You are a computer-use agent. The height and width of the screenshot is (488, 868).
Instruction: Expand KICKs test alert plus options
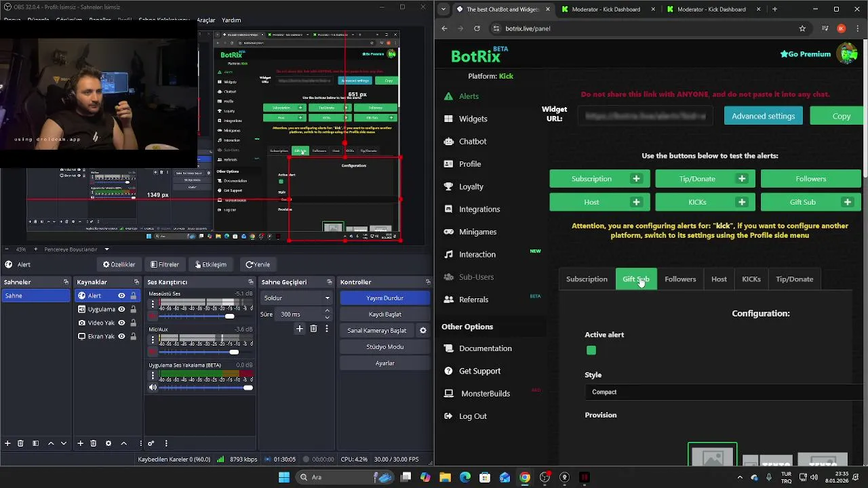point(742,202)
